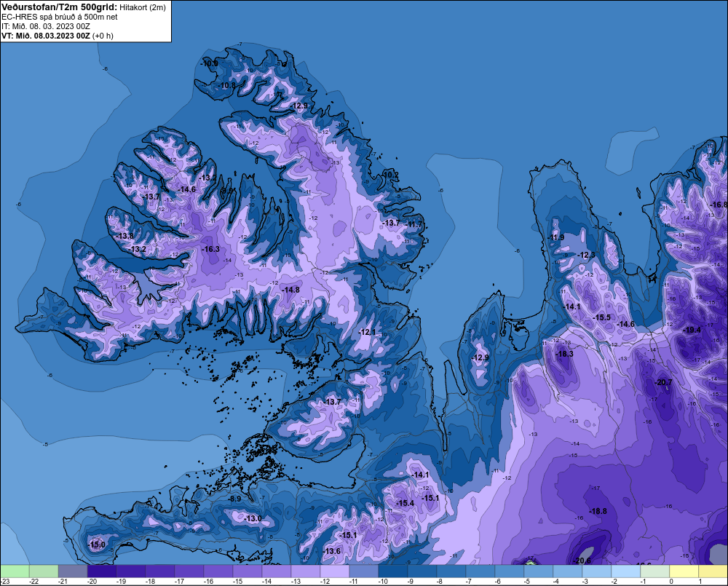Click the 'VT: Mið. 08.03.2023 00Z (+0 h)' line

[57, 35]
